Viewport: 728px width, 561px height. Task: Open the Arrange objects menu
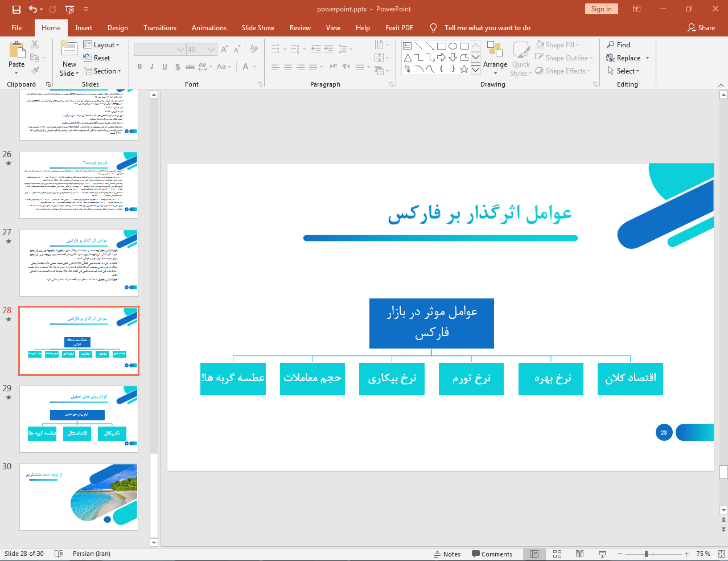495,58
